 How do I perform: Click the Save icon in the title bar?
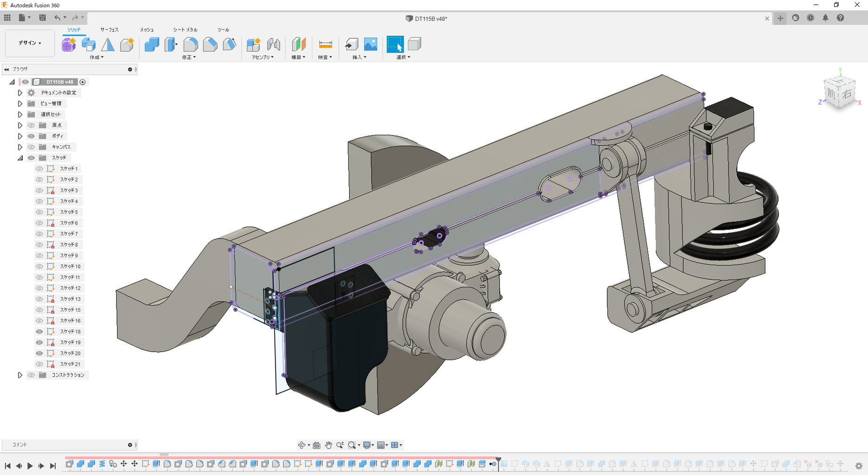coord(42,18)
